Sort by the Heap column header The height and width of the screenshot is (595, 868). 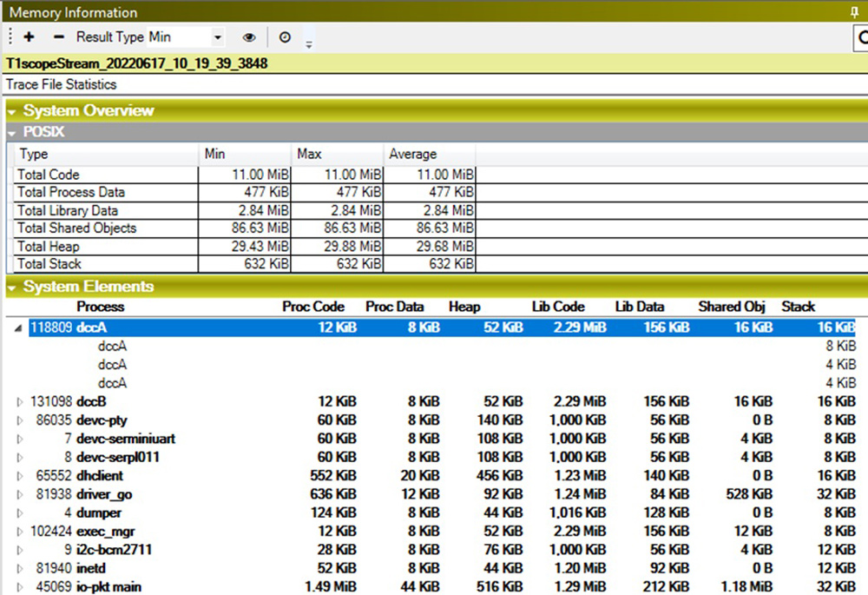pyautogui.click(x=464, y=307)
